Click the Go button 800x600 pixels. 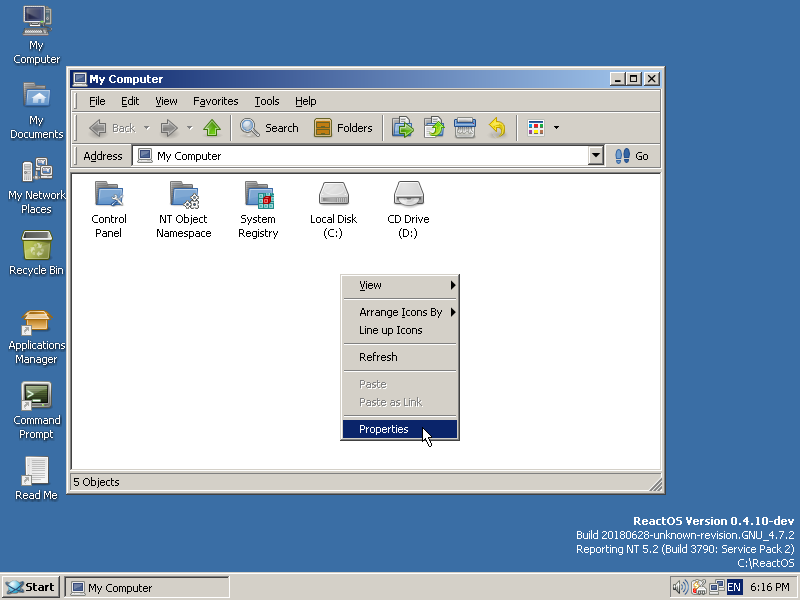click(x=632, y=156)
